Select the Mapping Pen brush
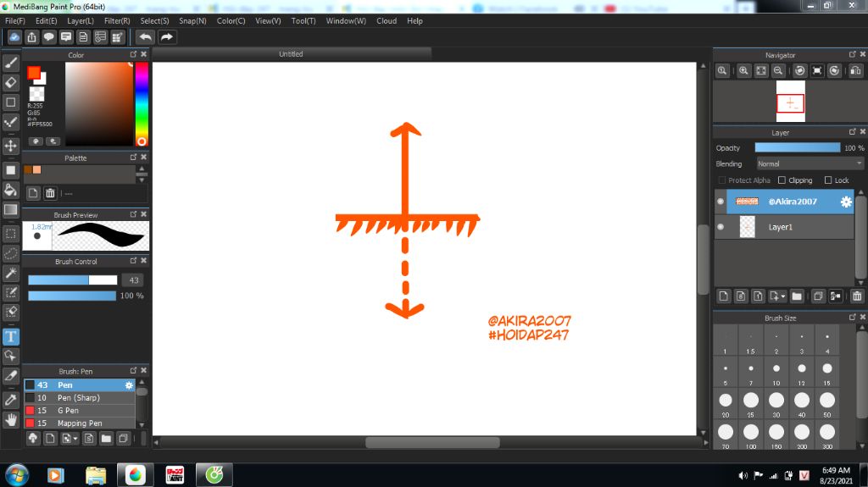The image size is (868, 487). click(x=79, y=423)
